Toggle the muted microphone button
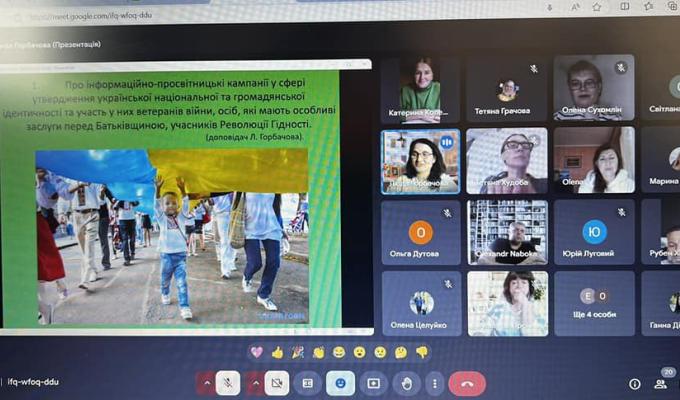Image resolution: width=680 pixels, height=400 pixels. tap(228, 383)
